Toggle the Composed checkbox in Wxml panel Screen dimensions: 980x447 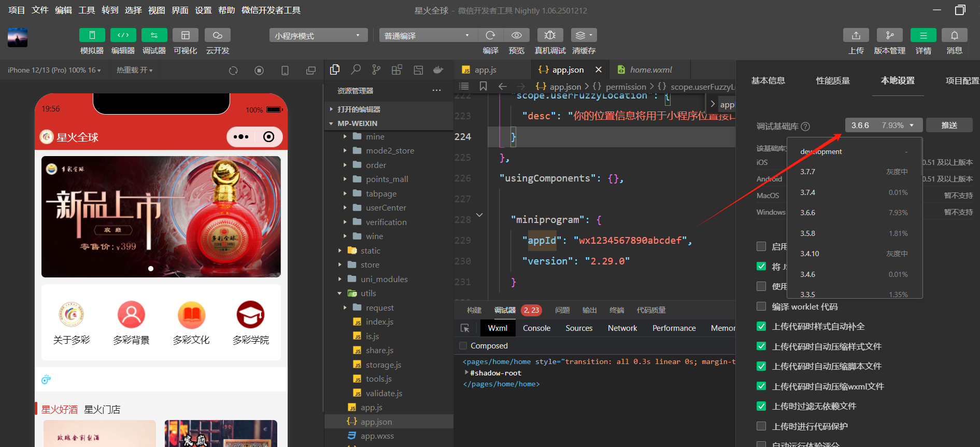[463, 346]
